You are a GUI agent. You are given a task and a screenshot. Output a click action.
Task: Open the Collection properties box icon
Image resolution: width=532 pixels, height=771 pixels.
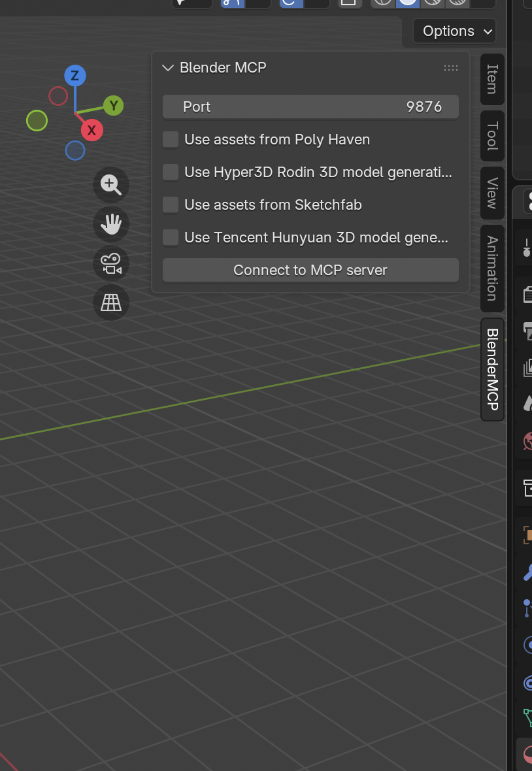click(x=527, y=488)
